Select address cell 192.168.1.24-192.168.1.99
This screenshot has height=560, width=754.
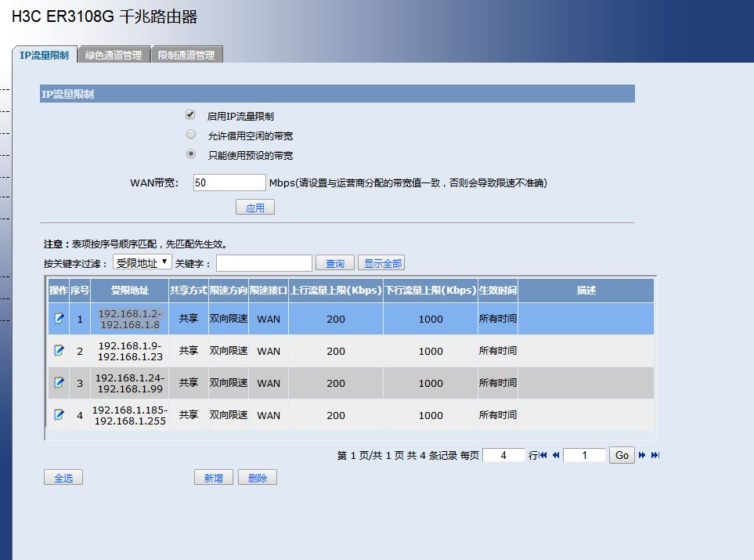(x=130, y=383)
